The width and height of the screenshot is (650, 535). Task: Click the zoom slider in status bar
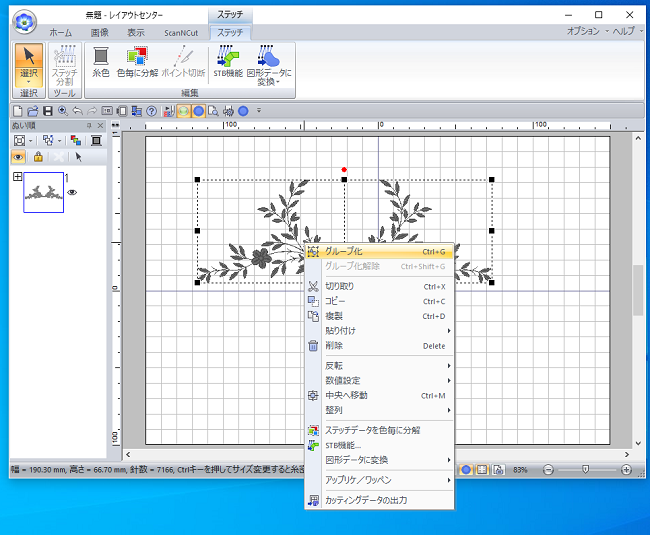click(587, 469)
